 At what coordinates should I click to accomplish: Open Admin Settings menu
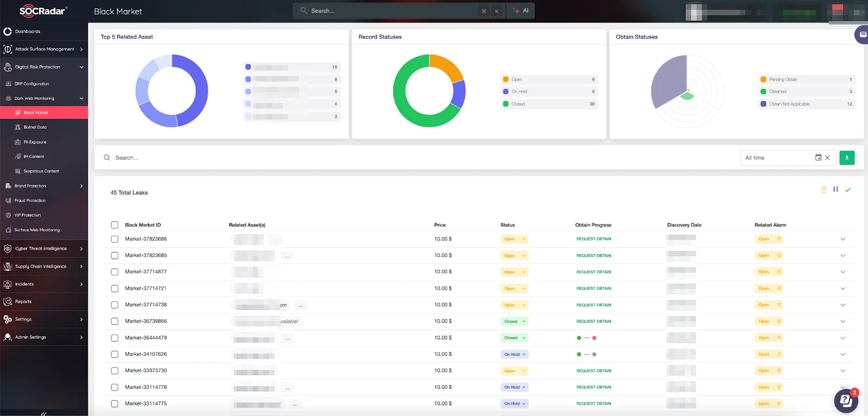tap(44, 337)
